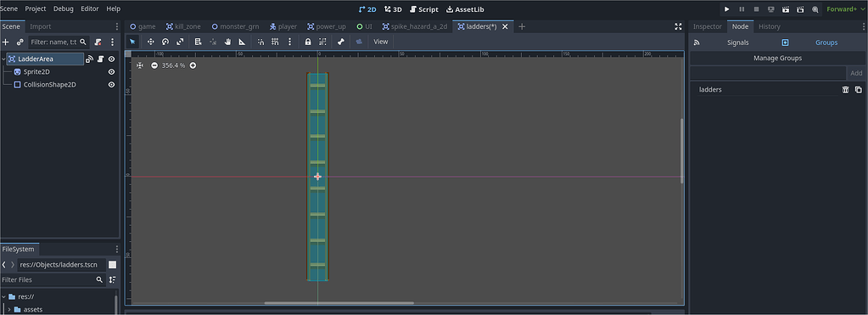Run the project with the Play button
The image size is (868, 315).
click(727, 9)
